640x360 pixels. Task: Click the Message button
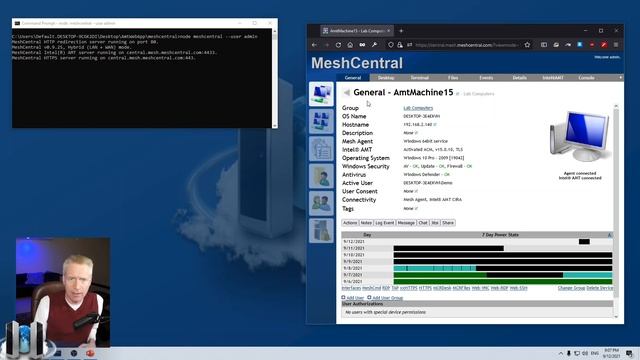coord(406,223)
